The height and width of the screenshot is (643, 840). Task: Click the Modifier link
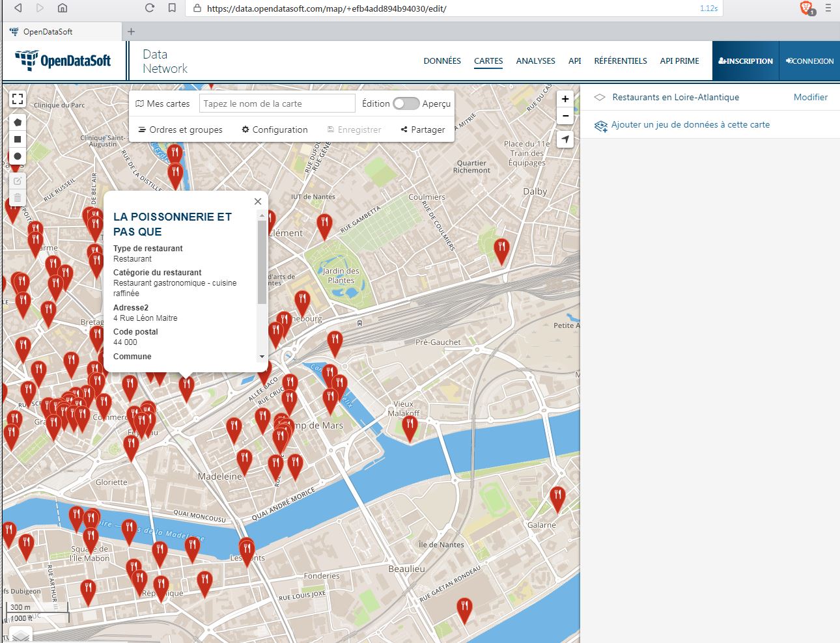tap(810, 97)
